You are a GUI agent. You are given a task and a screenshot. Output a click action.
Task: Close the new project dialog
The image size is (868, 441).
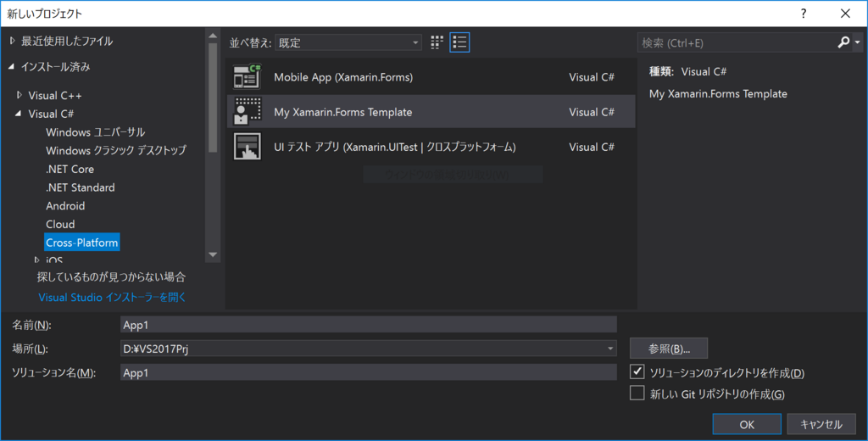click(x=845, y=14)
